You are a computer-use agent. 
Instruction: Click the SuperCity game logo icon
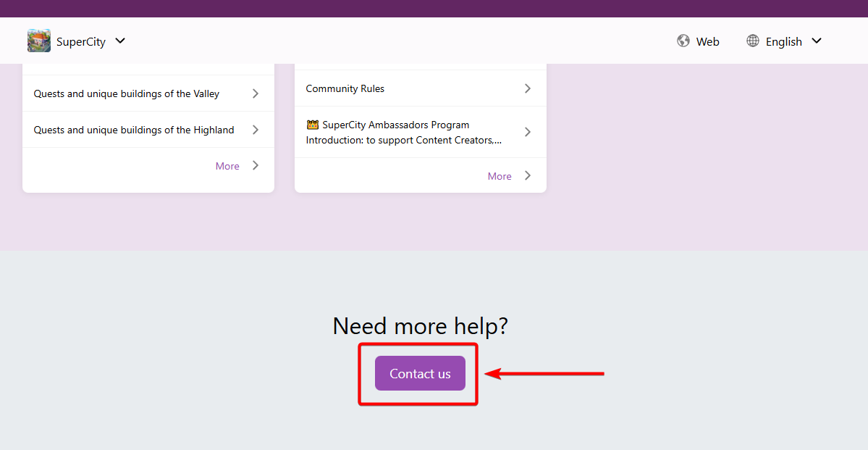coord(39,41)
